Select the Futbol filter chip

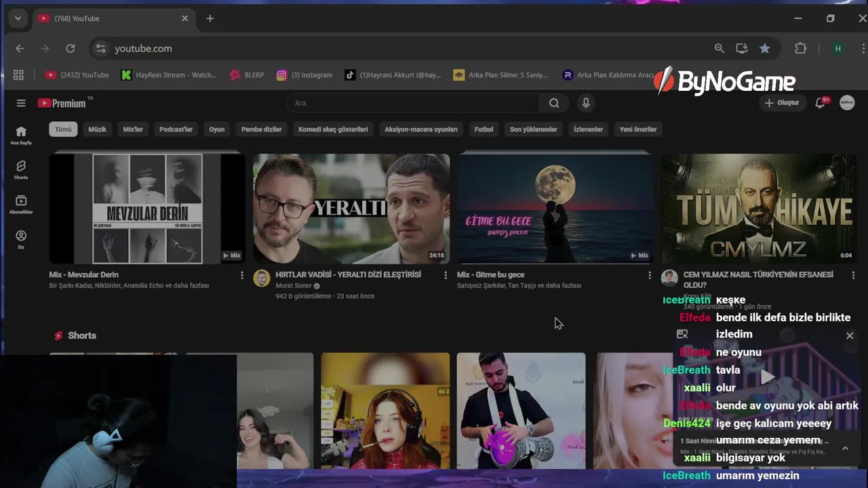[x=484, y=129]
